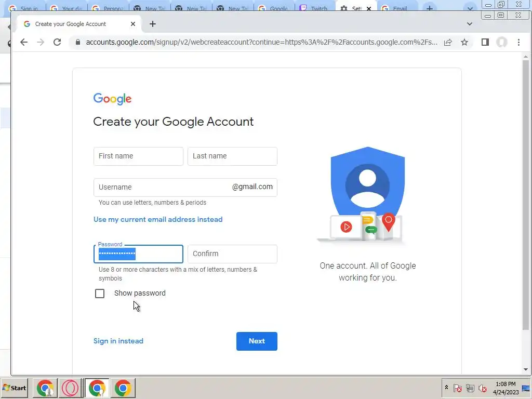Open the Chrome profile avatar icon

point(502,42)
